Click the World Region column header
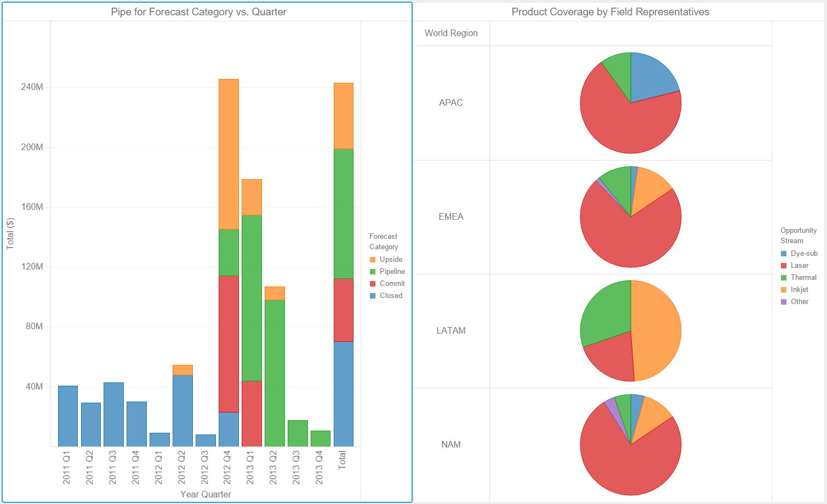Viewport: 827px width, 504px height. [x=450, y=33]
